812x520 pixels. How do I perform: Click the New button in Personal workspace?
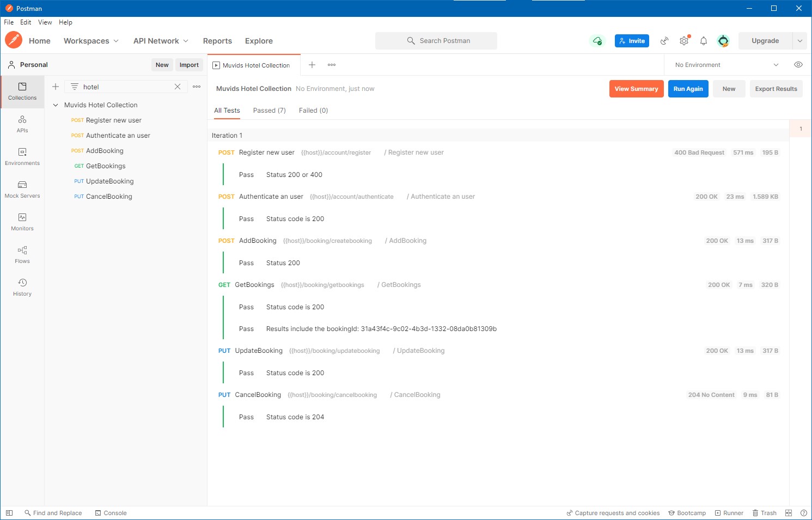(162, 65)
